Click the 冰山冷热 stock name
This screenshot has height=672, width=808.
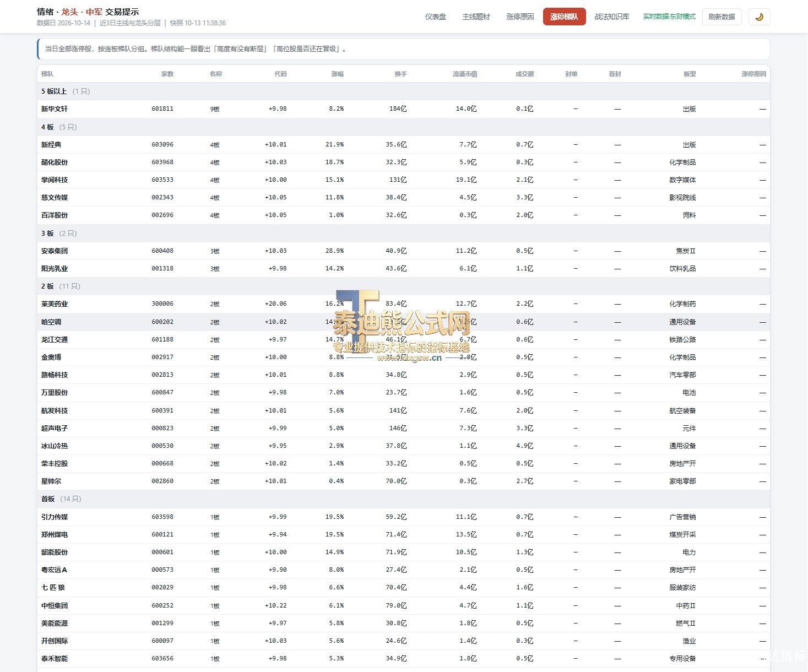55,446
